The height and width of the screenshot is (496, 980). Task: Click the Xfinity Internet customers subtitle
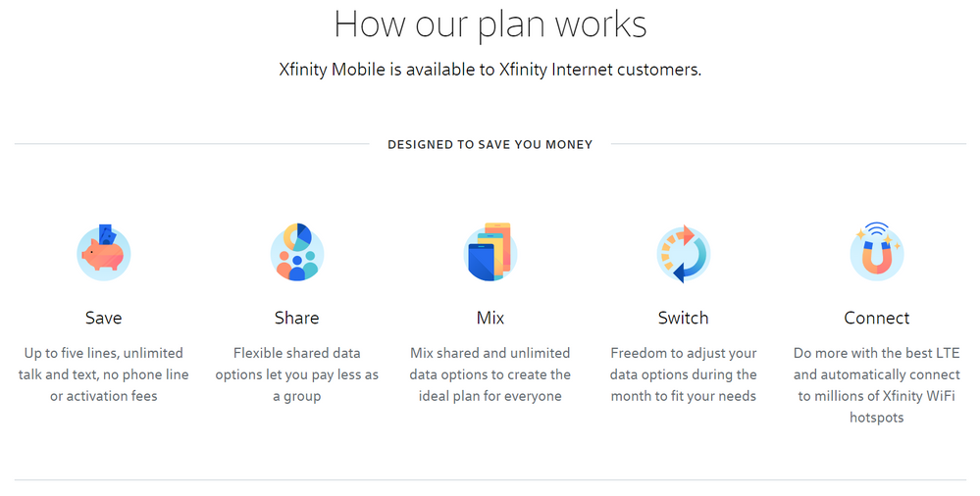tap(490, 70)
